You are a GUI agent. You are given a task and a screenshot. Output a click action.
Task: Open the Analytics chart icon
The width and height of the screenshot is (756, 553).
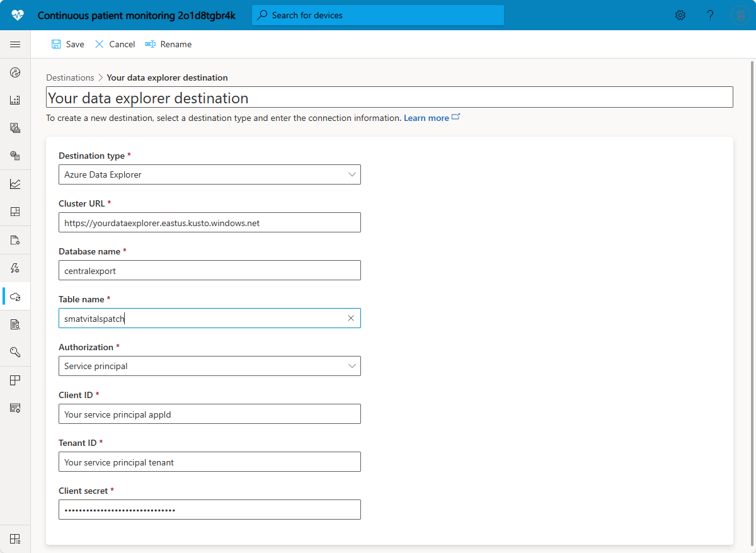click(15, 183)
